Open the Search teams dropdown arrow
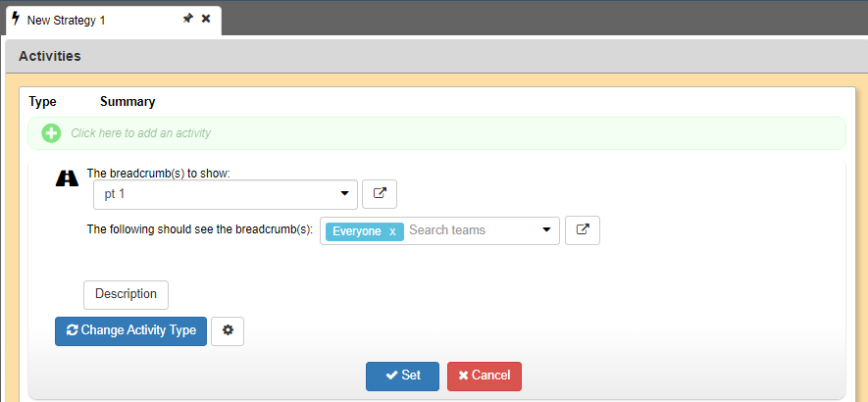The width and height of the screenshot is (868, 402). [x=546, y=229]
